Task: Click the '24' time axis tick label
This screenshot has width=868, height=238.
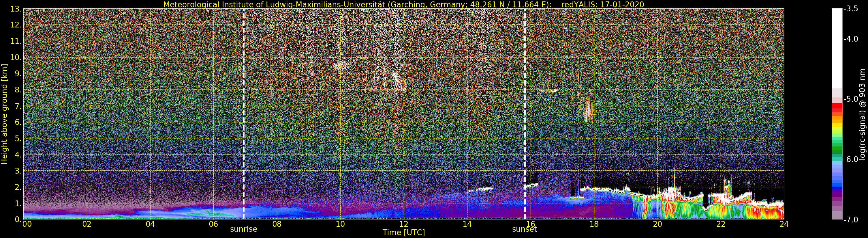Action: tap(784, 224)
